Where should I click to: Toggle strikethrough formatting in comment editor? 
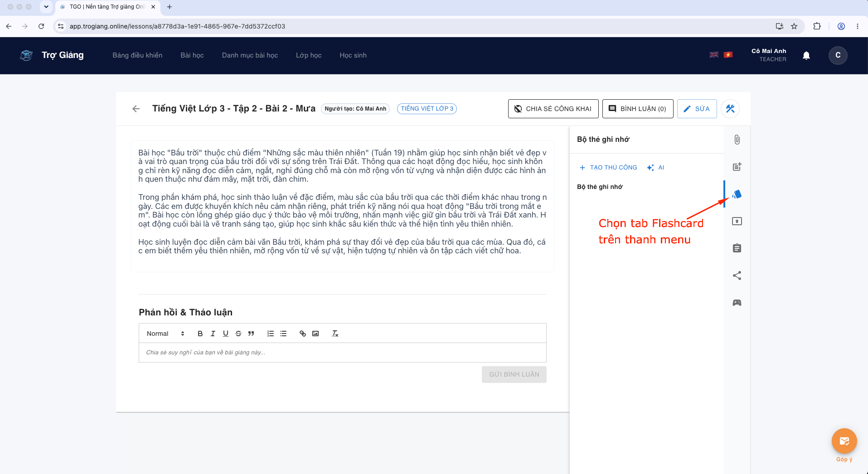click(238, 334)
